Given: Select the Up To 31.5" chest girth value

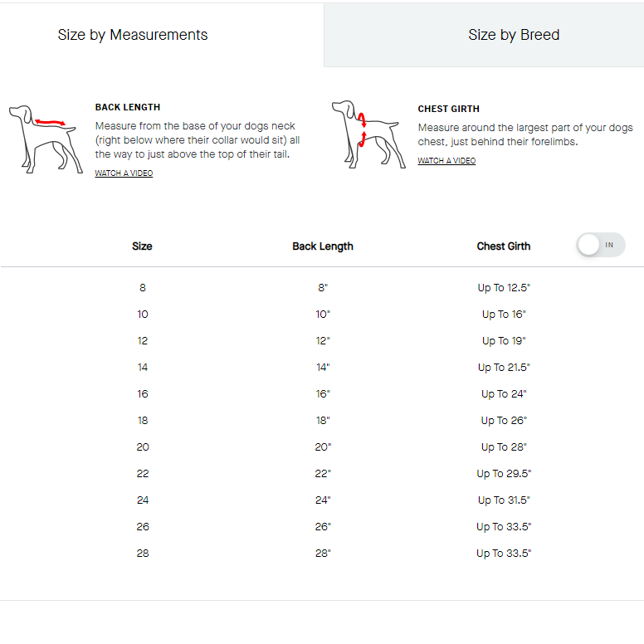Looking at the screenshot, I should coord(504,500).
